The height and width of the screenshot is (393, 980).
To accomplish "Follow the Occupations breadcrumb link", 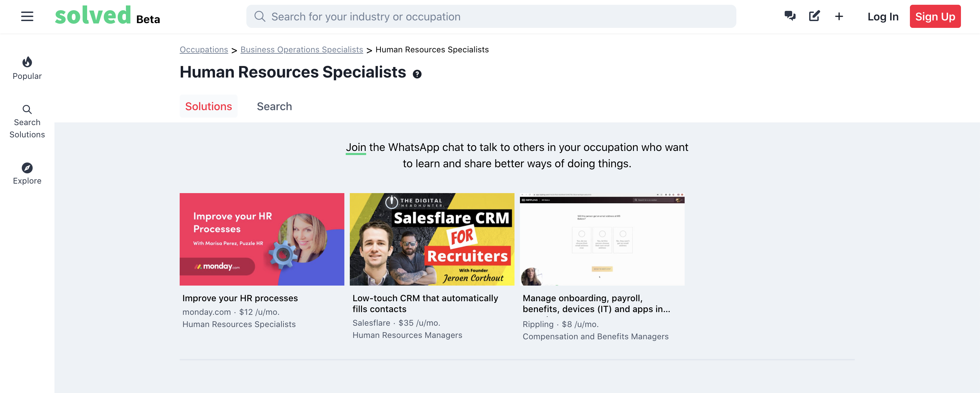I will (x=204, y=50).
